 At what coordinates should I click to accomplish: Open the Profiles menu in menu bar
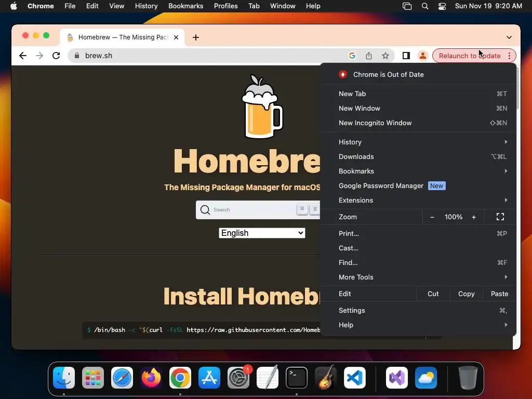225,6
